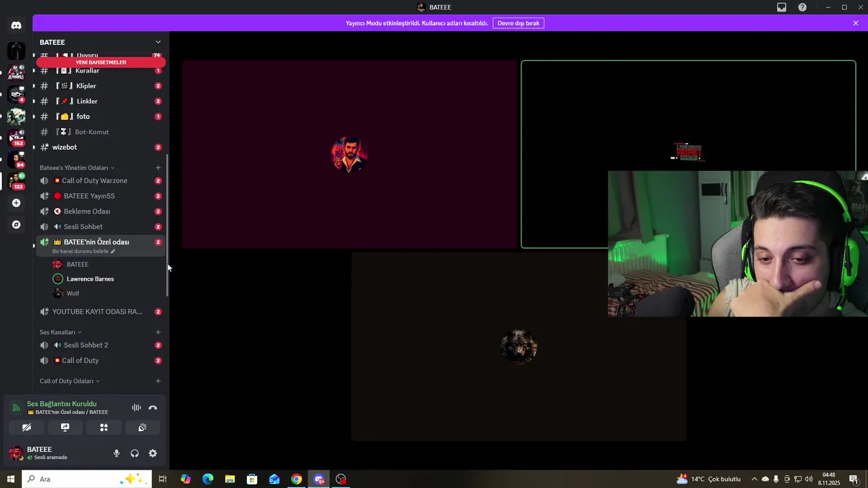Open the noise suppression waveform icon

click(x=136, y=408)
